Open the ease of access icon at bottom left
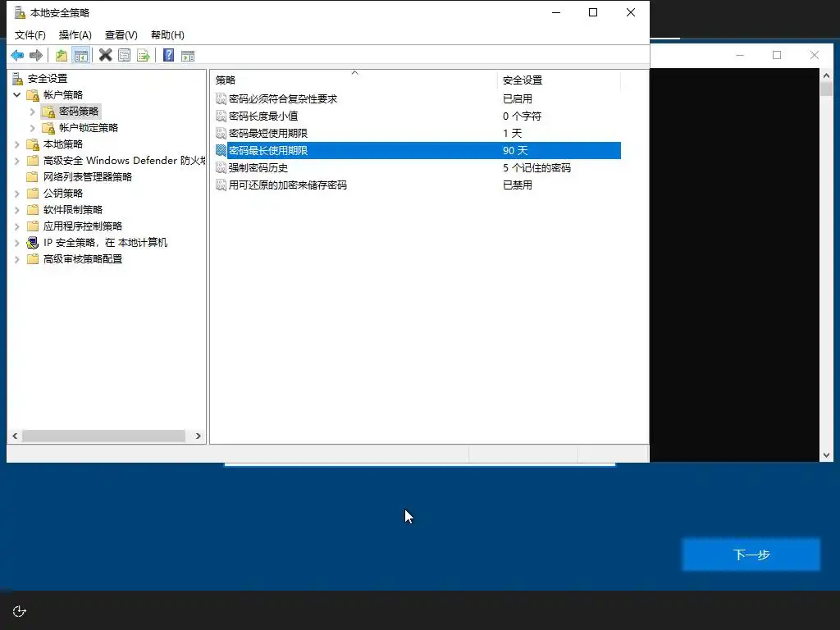Image resolution: width=840 pixels, height=630 pixels. point(20,611)
